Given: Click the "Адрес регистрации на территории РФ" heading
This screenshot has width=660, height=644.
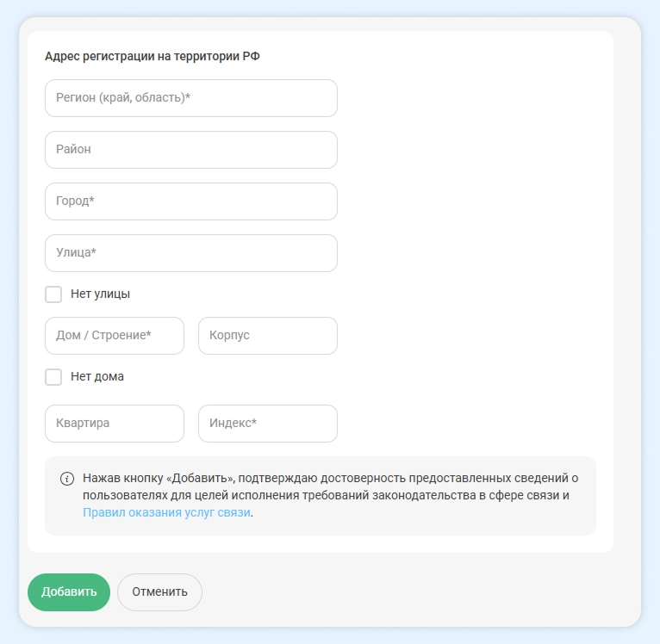Looking at the screenshot, I should pyautogui.click(x=153, y=56).
